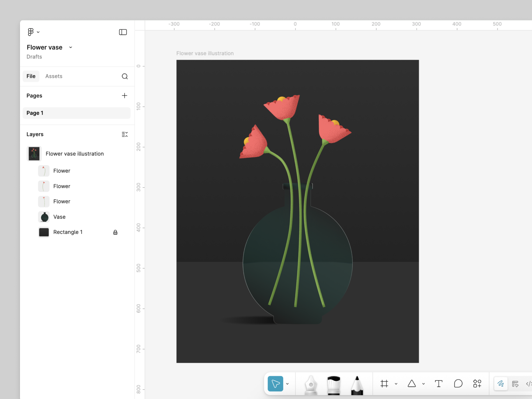Select the Pen tool in the toolbar
532x399 pixels.
(x=311, y=384)
